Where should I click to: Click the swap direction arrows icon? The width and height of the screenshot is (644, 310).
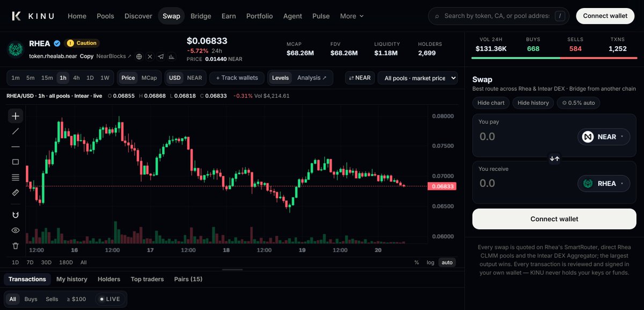point(554,158)
